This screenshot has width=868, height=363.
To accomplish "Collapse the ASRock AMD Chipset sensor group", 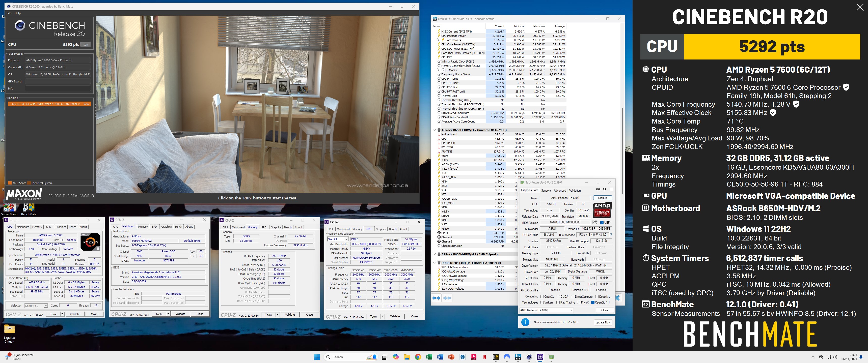I will tap(434, 254).
